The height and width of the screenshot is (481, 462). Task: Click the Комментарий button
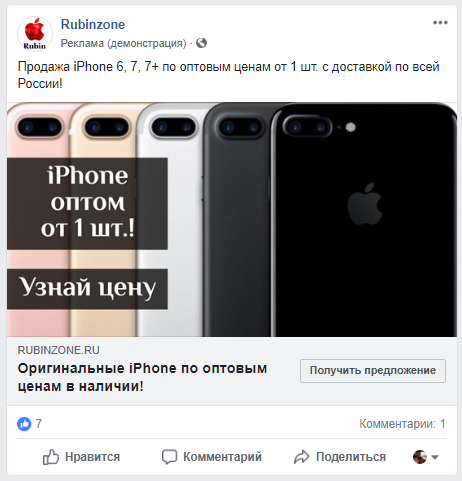pyautogui.click(x=212, y=457)
